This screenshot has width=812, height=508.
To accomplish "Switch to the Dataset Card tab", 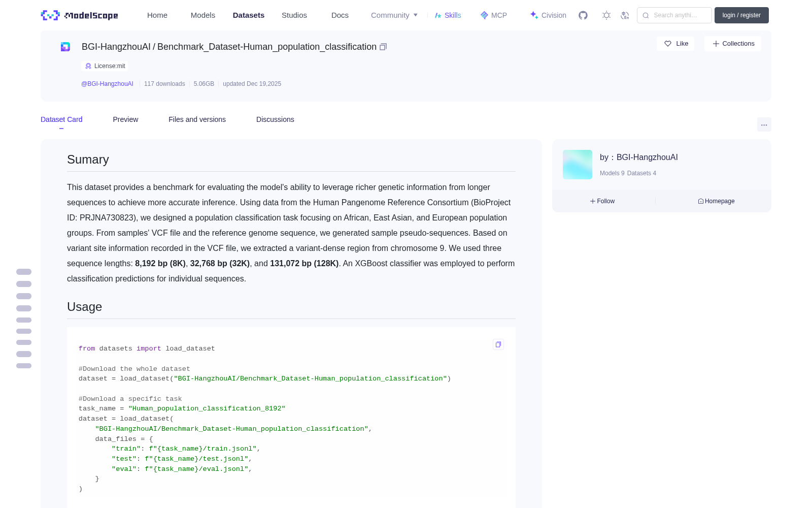I will pos(61,119).
